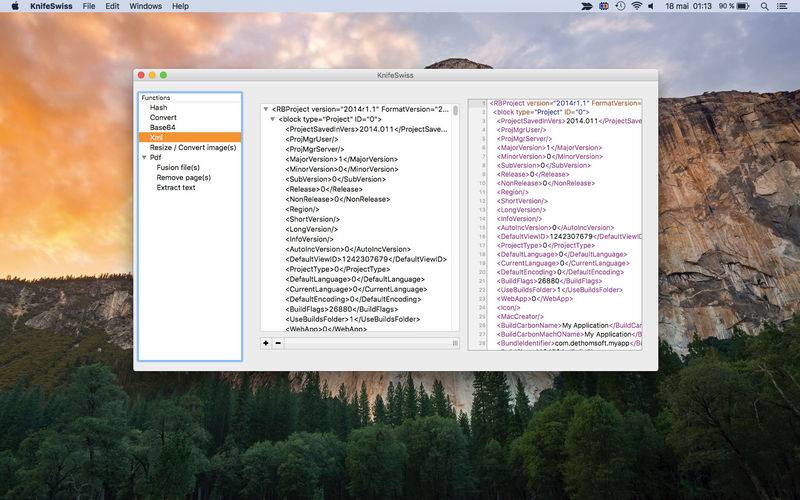Open the Wi-Fi status menu

pos(636,6)
